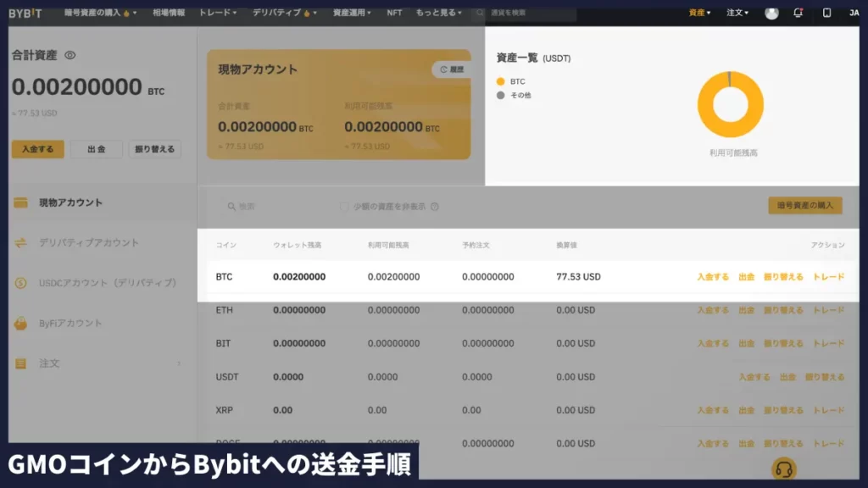Open the NFT menu item
Viewport: 868px width, 488px height.
[394, 13]
